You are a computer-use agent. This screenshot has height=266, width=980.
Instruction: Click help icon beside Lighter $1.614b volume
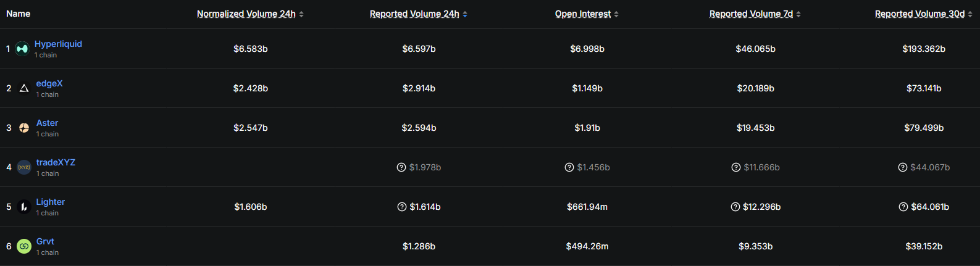(x=402, y=207)
